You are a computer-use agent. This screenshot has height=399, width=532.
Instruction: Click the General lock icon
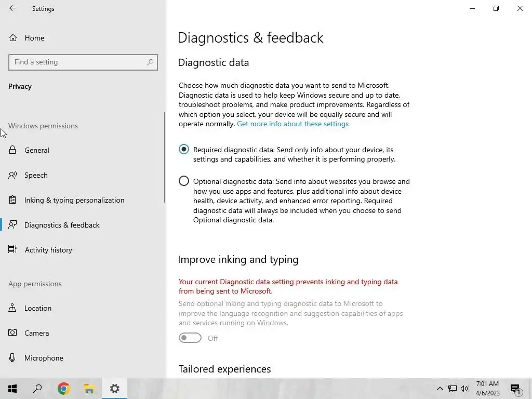click(x=12, y=150)
